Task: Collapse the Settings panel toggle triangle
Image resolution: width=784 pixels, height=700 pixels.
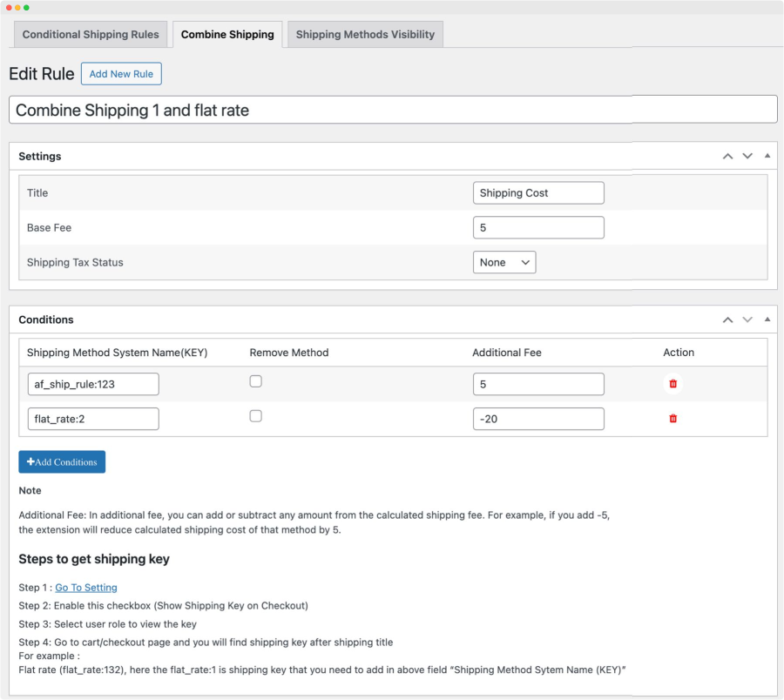Action: (767, 156)
